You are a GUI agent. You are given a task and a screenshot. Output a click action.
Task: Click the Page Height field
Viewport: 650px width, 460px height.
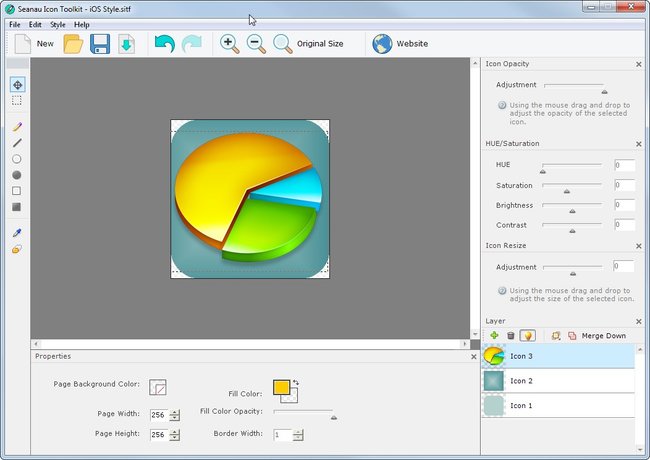(160, 435)
